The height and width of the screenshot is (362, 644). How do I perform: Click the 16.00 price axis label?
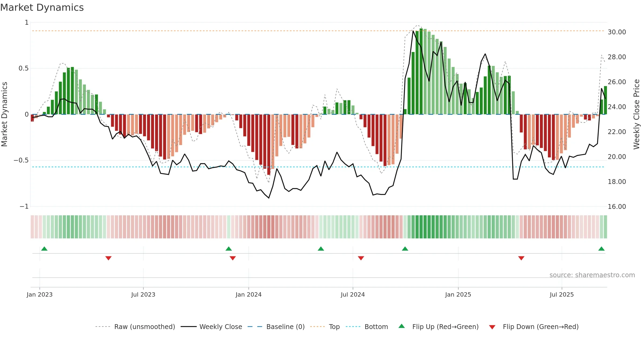pos(617,206)
